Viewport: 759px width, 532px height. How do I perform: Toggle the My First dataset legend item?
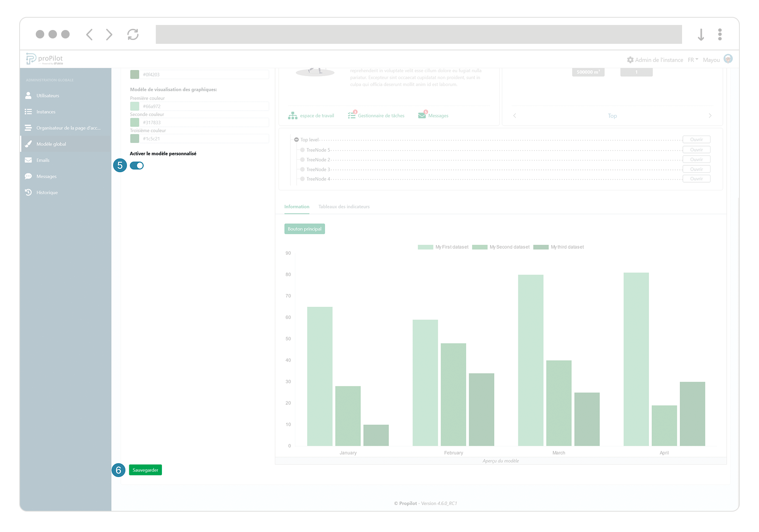[x=443, y=247]
